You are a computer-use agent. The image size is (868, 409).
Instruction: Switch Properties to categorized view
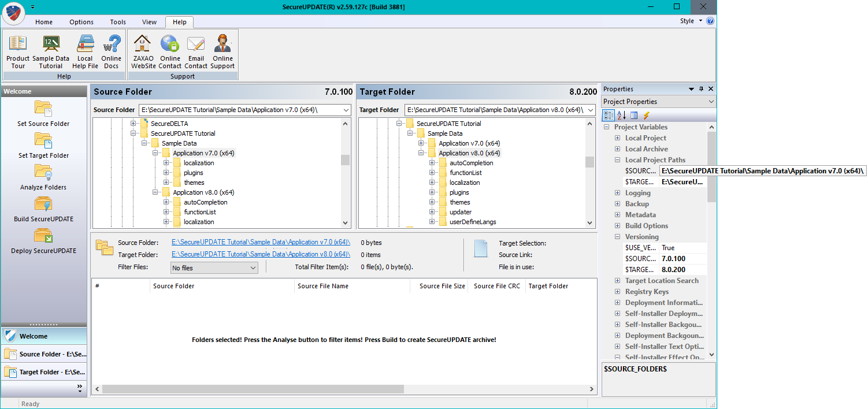click(x=609, y=116)
